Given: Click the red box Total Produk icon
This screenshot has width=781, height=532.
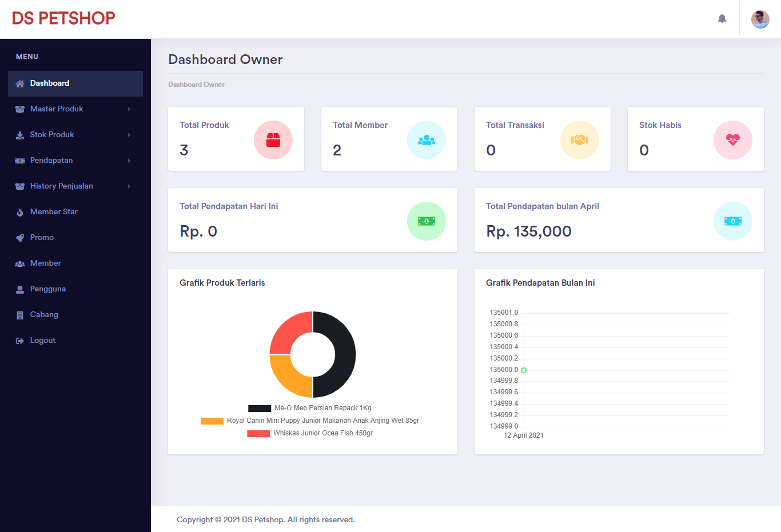Looking at the screenshot, I should pos(273,140).
